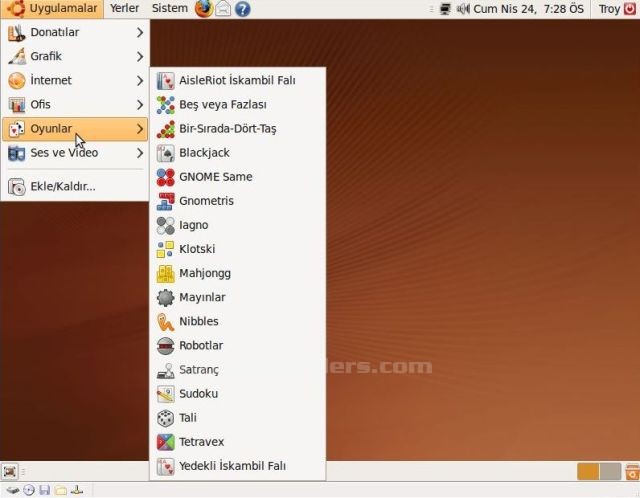Click the Ofis chart icon
Screen dimensions: 640x498
pyautogui.click(x=17, y=105)
